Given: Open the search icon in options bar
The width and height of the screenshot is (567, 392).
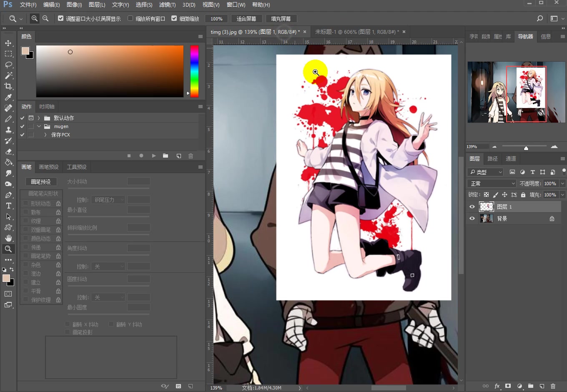Looking at the screenshot, I should 540,18.
